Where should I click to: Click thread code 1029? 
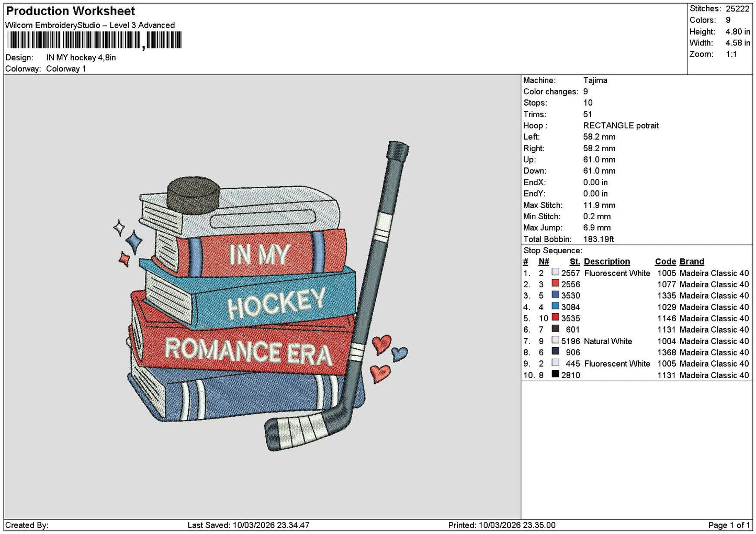click(667, 307)
